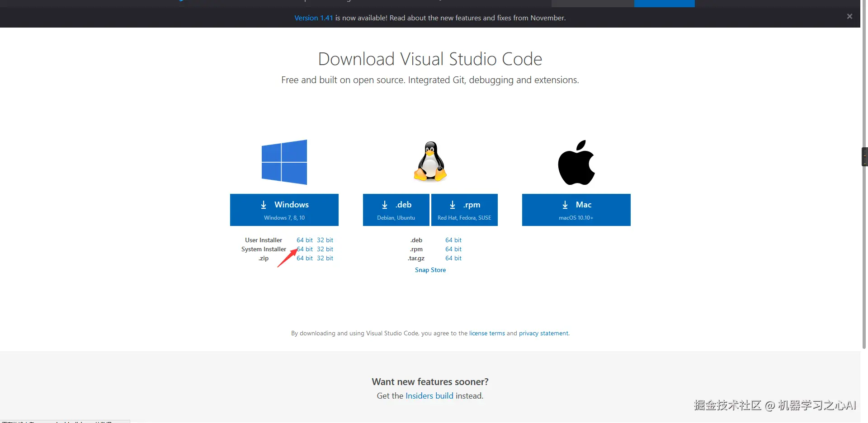Click the Linux Tux penguin icon
Image resolution: width=868 pixels, height=423 pixels.
(x=430, y=161)
